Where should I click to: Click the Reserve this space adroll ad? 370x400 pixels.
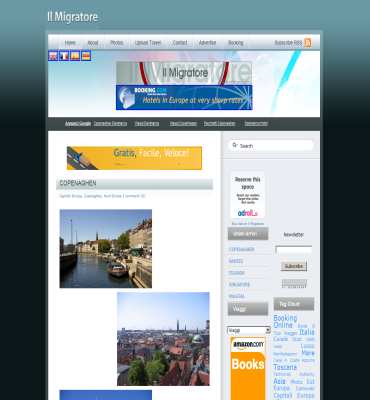tap(248, 196)
